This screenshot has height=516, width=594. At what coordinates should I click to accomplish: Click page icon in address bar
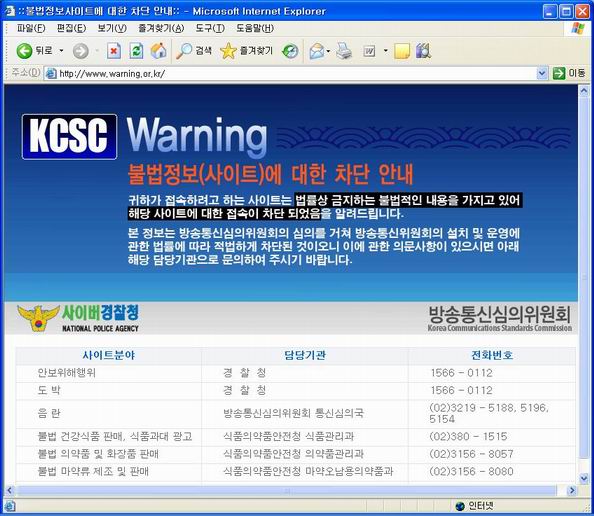coord(51,73)
